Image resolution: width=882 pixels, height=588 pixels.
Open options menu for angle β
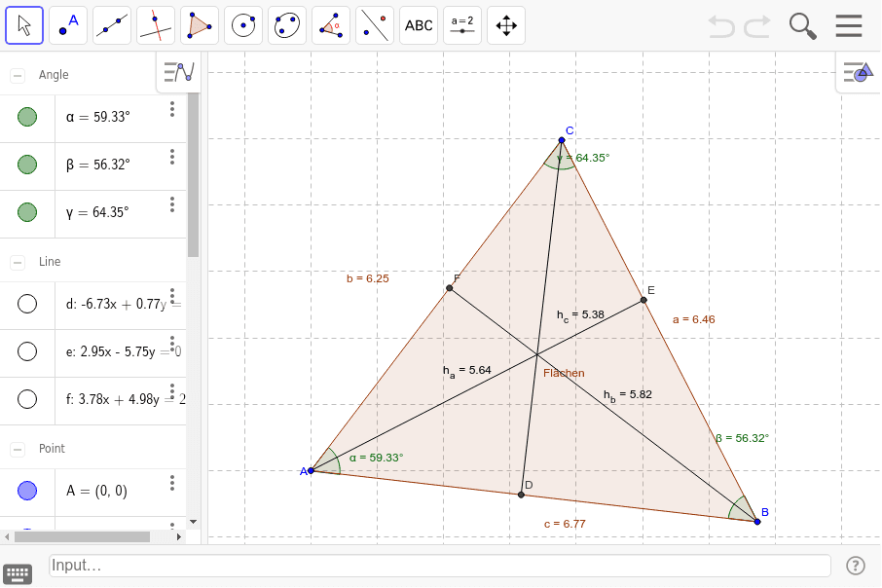pyautogui.click(x=172, y=157)
